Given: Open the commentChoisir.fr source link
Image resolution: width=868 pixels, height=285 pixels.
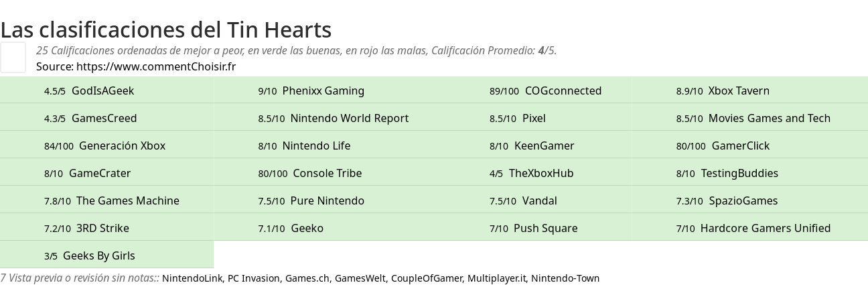Looking at the screenshot, I should tap(156, 66).
